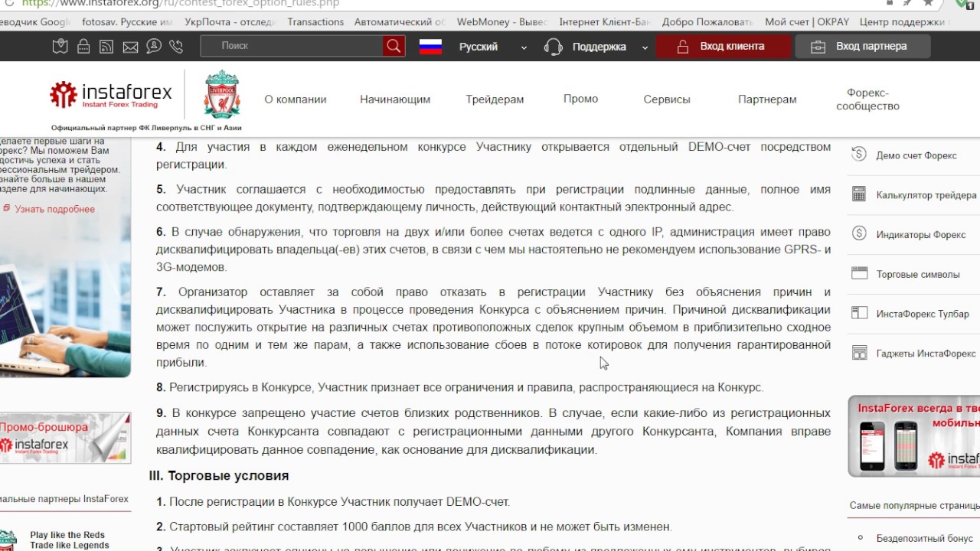The image size is (980, 551).
Task: Open the Промо menu
Action: click(580, 99)
